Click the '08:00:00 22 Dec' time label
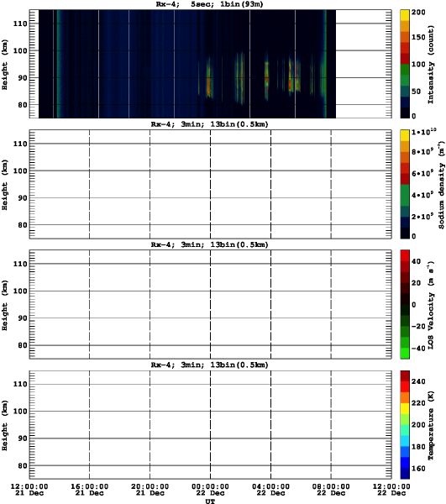This screenshot has width=446, height=504. point(331,490)
